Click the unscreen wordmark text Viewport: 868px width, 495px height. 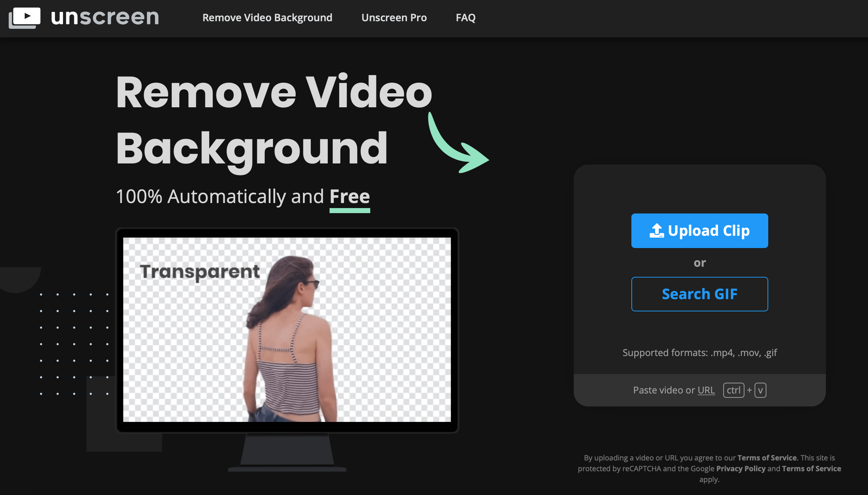105,17
